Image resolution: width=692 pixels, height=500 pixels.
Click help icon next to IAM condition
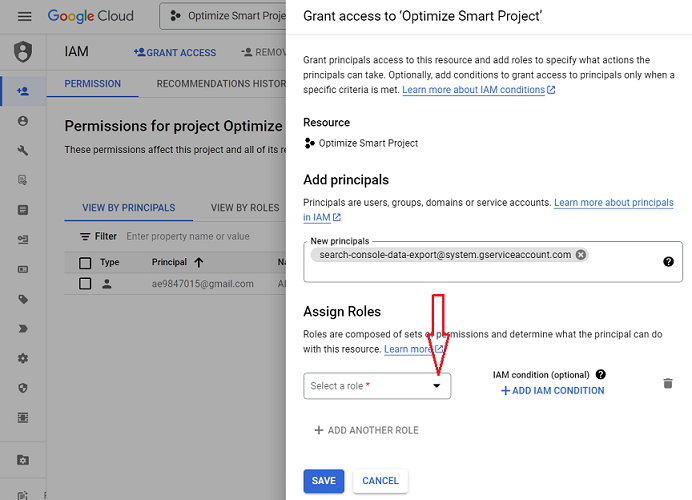(600, 375)
